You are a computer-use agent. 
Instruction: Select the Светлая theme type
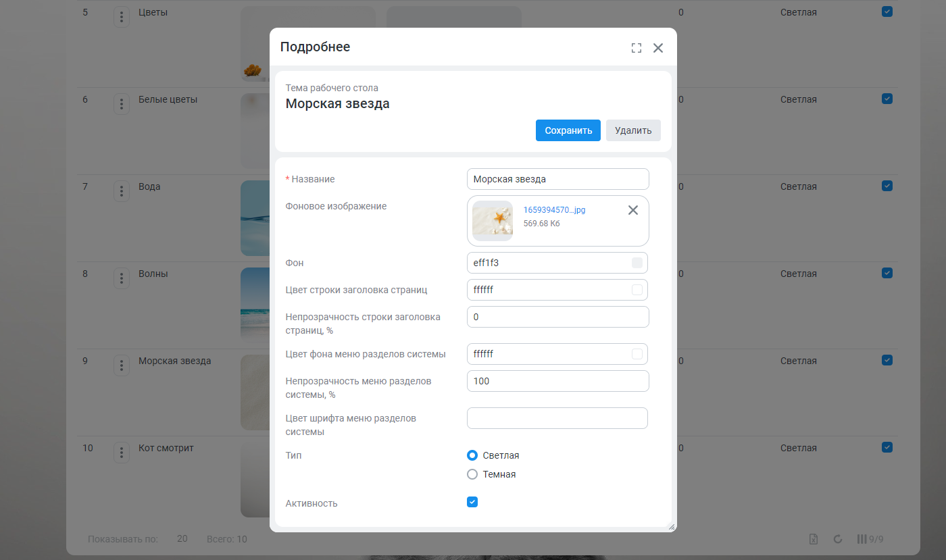click(493, 455)
